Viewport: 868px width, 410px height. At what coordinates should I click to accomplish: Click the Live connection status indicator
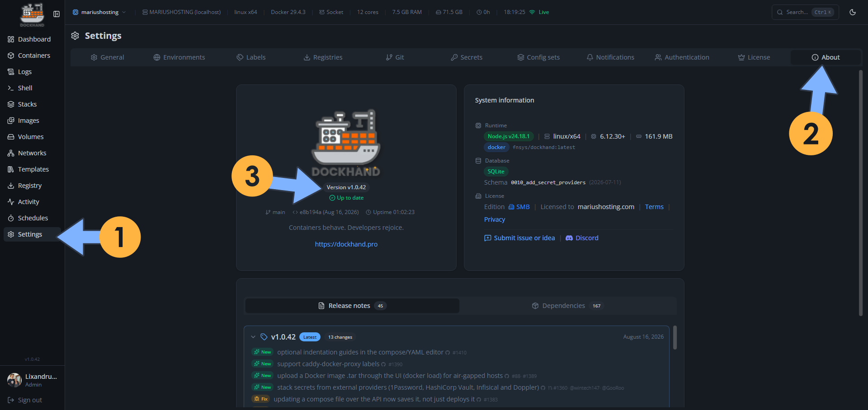[x=539, y=12]
